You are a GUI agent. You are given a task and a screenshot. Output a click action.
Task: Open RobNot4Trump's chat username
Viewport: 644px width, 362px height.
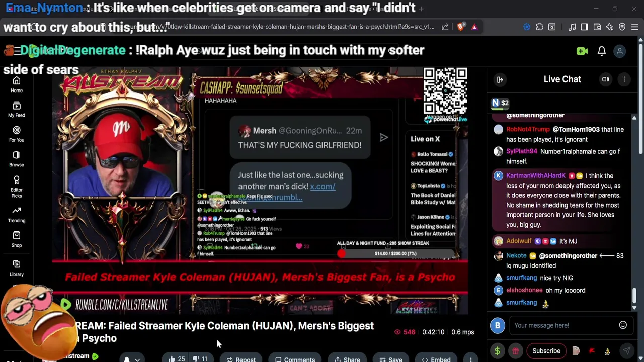click(528, 129)
